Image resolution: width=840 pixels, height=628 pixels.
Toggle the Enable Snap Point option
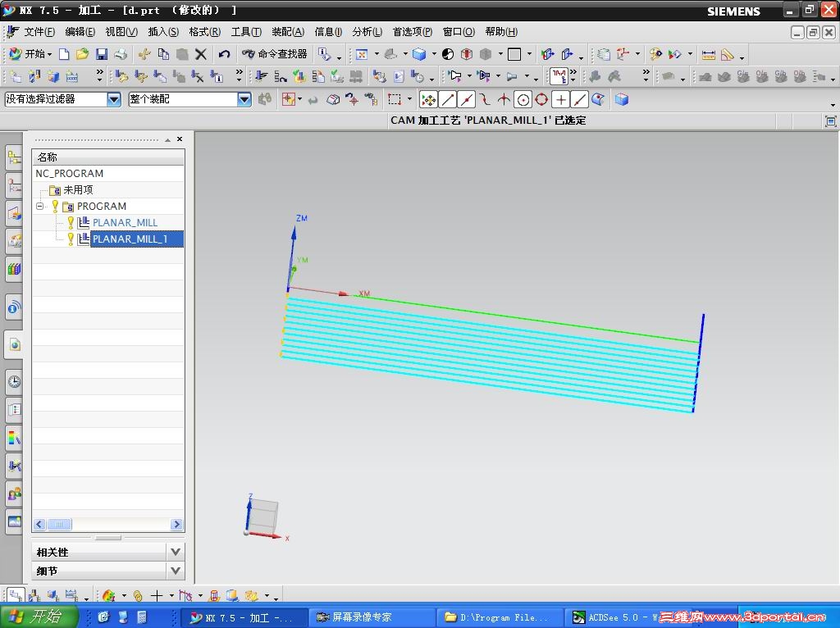click(428, 99)
